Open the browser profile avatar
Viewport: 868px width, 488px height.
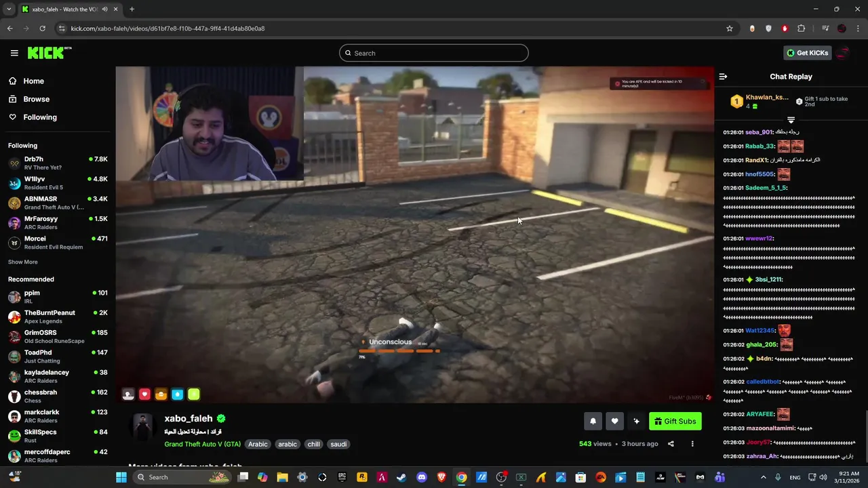pyautogui.click(x=842, y=28)
